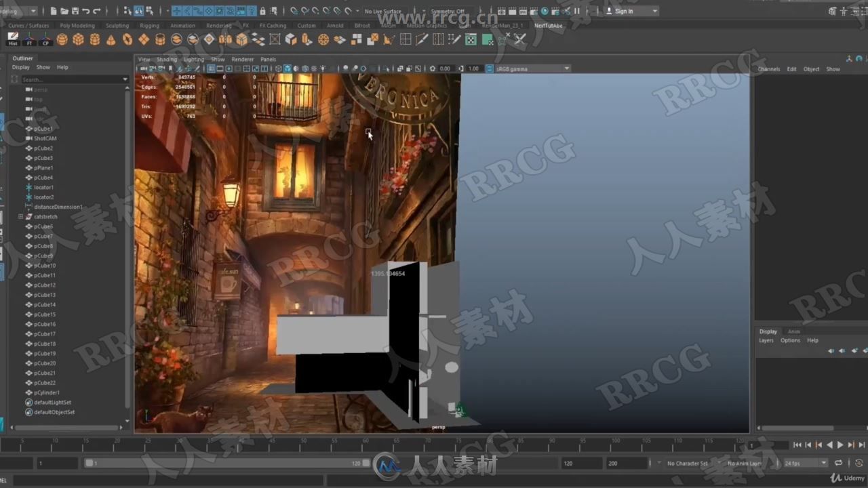Click the IPR render circular icon
The width and height of the screenshot is (868, 488).
point(545,11)
